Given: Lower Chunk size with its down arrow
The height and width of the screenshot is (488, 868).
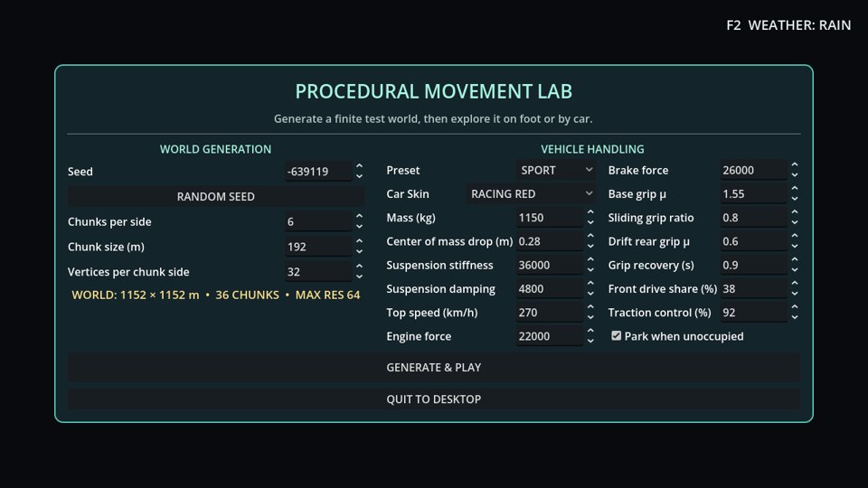Looking at the screenshot, I should (x=359, y=252).
